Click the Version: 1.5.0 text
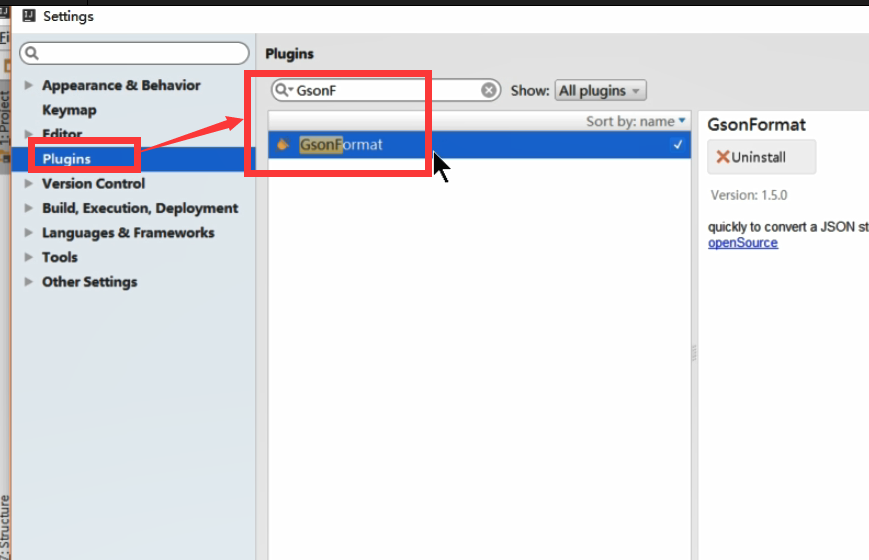The height and width of the screenshot is (560, 869). click(749, 195)
